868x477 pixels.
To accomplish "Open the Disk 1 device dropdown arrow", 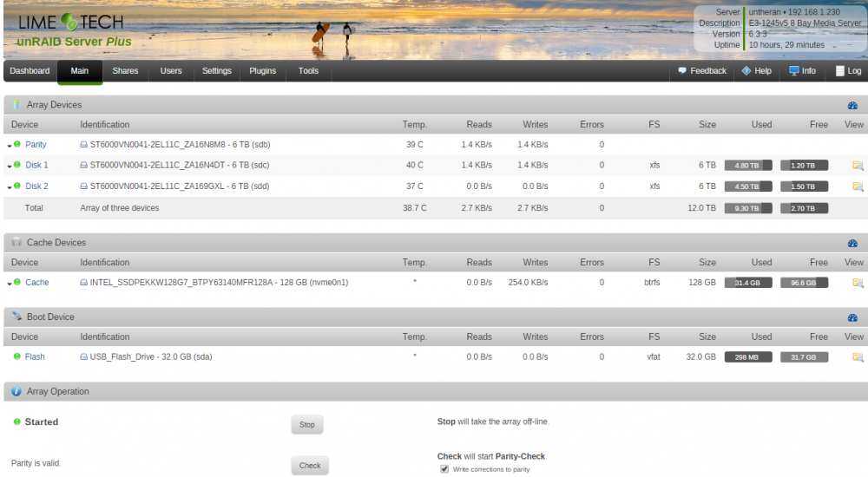I will click(10, 166).
